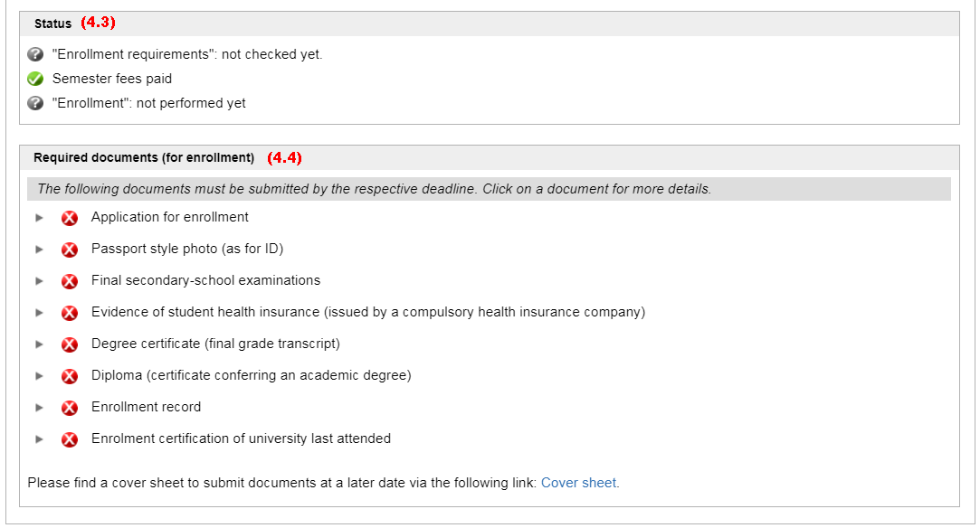Click red X for student health insurance
This screenshot has width=980, height=528.
point(70,313)
